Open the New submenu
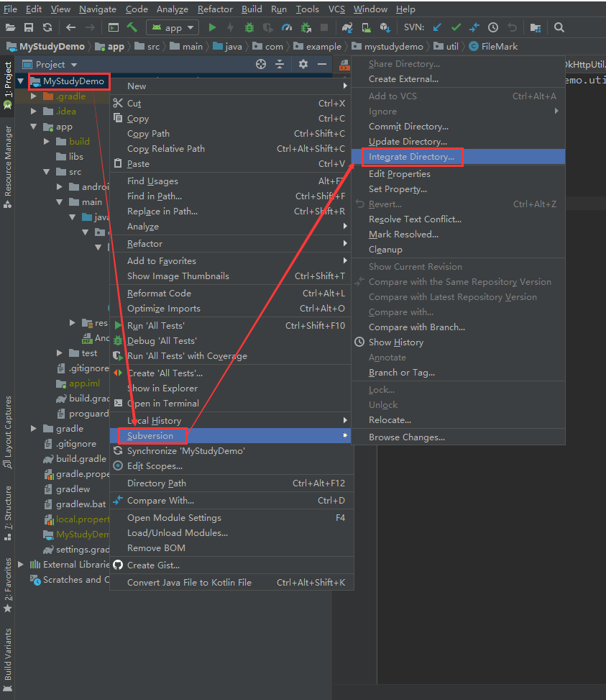Viewport: 606px width, 700px height. (x=231, y=86)
